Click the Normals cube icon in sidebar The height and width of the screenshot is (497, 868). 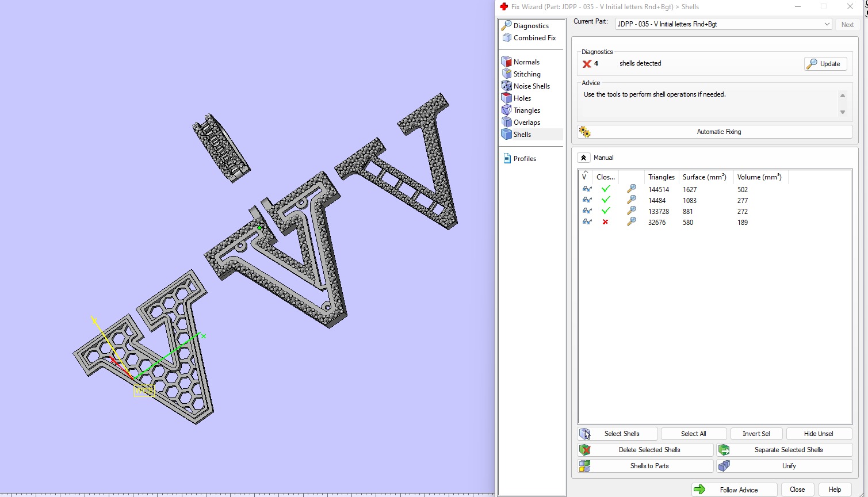[x=507, y=62]
